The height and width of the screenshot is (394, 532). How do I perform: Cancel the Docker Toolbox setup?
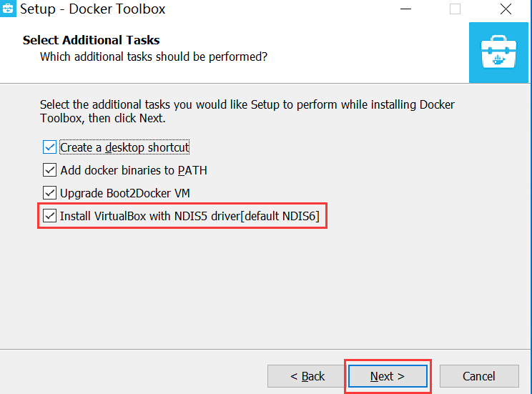pyautogui.click(x=479, y=376)
